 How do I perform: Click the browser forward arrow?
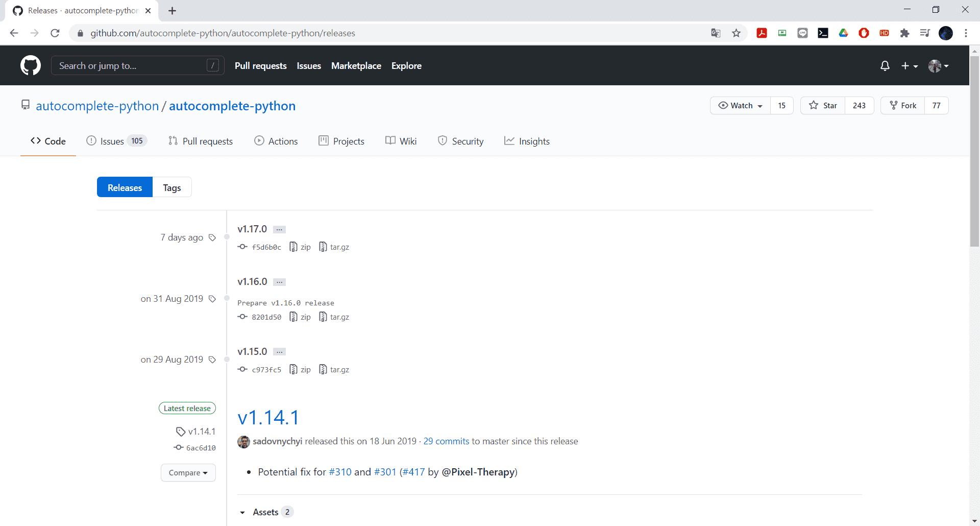tap(34, 33)
